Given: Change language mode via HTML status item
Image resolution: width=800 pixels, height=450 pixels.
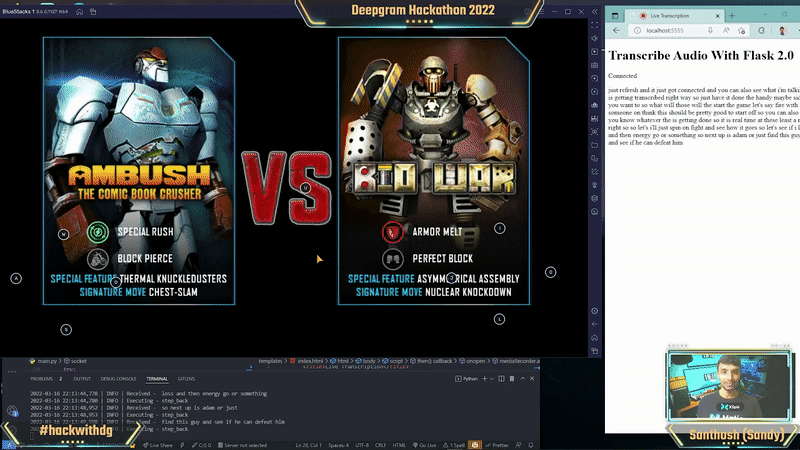Looking at the screenshot, I should 399,445.
